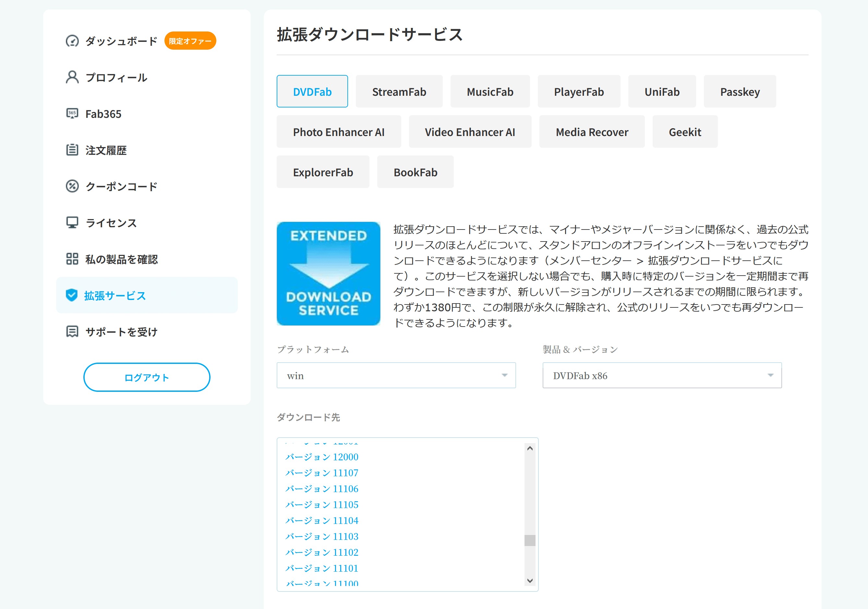Select the PlayerFab product tab
868x609 pixels.
[x=579, y=92]
